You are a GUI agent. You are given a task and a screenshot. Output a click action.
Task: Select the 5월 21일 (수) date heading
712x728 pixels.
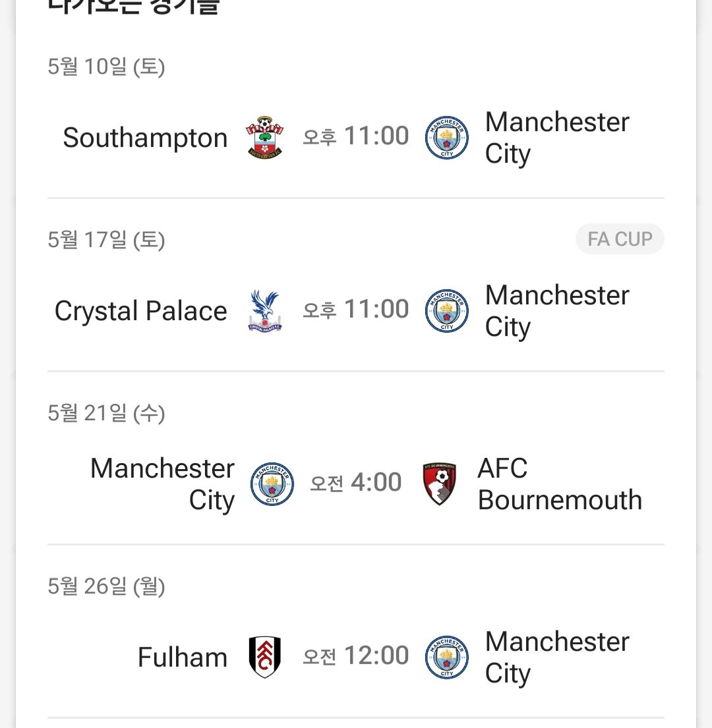coord(106,412)
